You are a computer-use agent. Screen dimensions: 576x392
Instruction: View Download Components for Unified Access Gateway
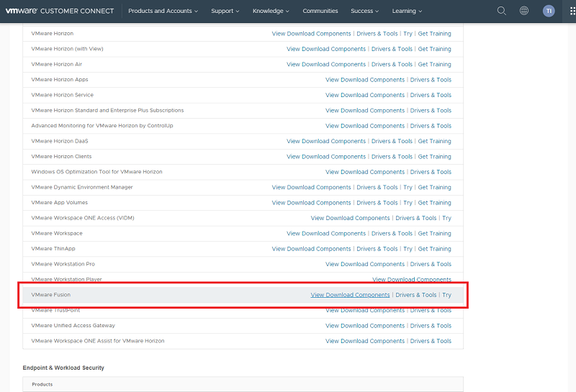(365, 326)
